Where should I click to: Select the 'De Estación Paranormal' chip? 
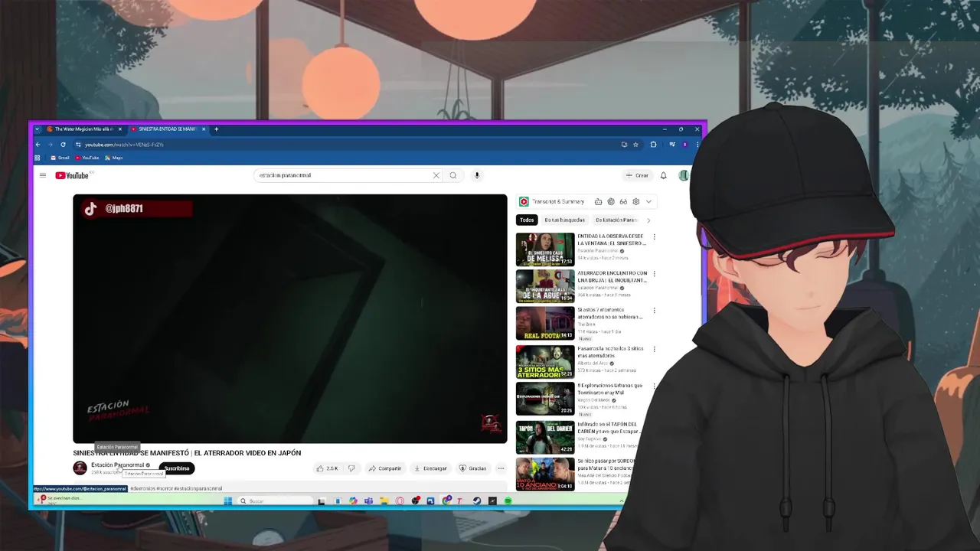(x=616, y=220)
